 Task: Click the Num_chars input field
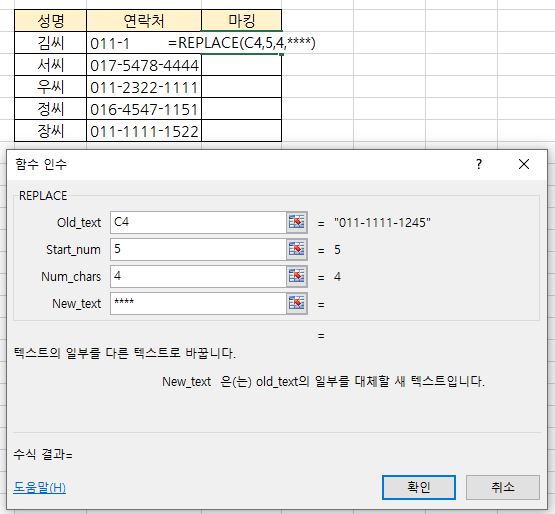[x=198, y=276]
